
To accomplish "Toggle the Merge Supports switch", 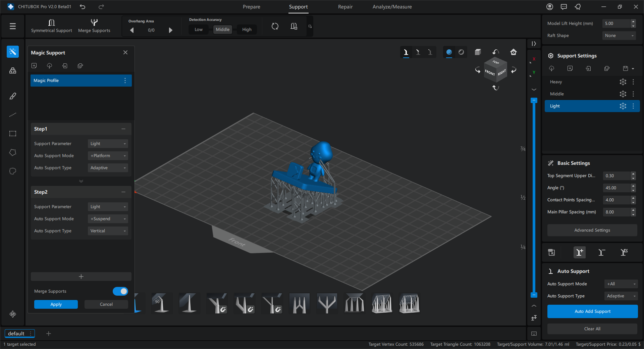I will coord(120,291).
